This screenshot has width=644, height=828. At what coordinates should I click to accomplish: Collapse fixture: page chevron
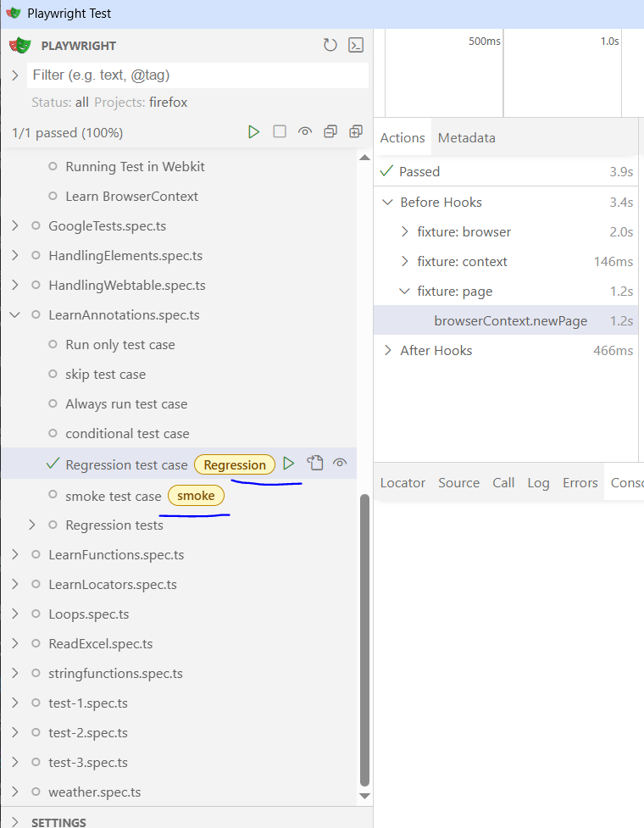(404, 291)
